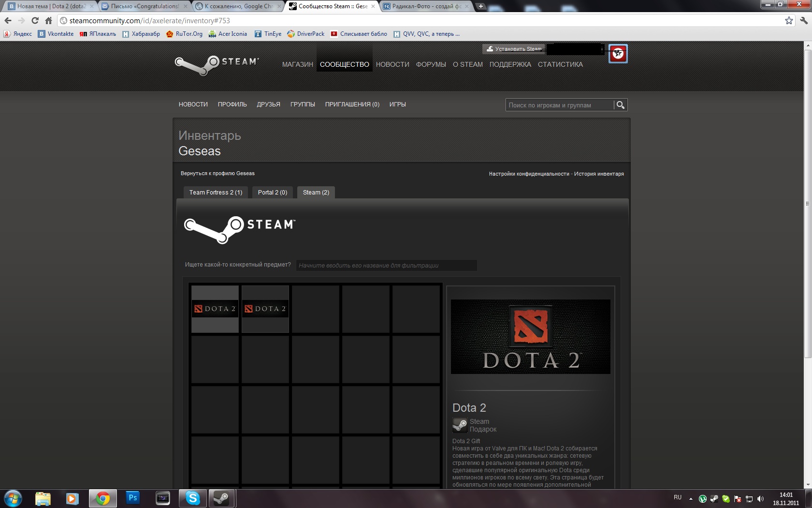Image resolution: width=812 pixels, height=508 pixels.
Task: Open Skype from the taskbar
Action: pos(193,498)
